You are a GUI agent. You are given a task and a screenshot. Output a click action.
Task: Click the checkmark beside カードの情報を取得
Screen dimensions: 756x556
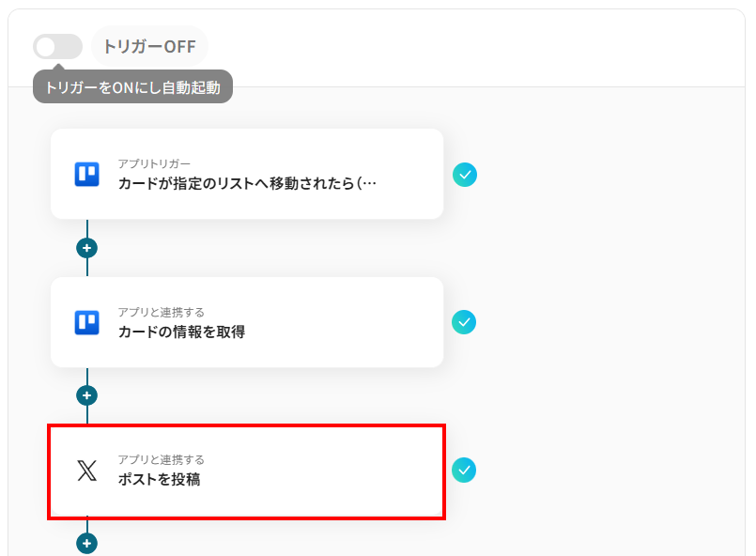pyautogui.click(x=464, y=322)
